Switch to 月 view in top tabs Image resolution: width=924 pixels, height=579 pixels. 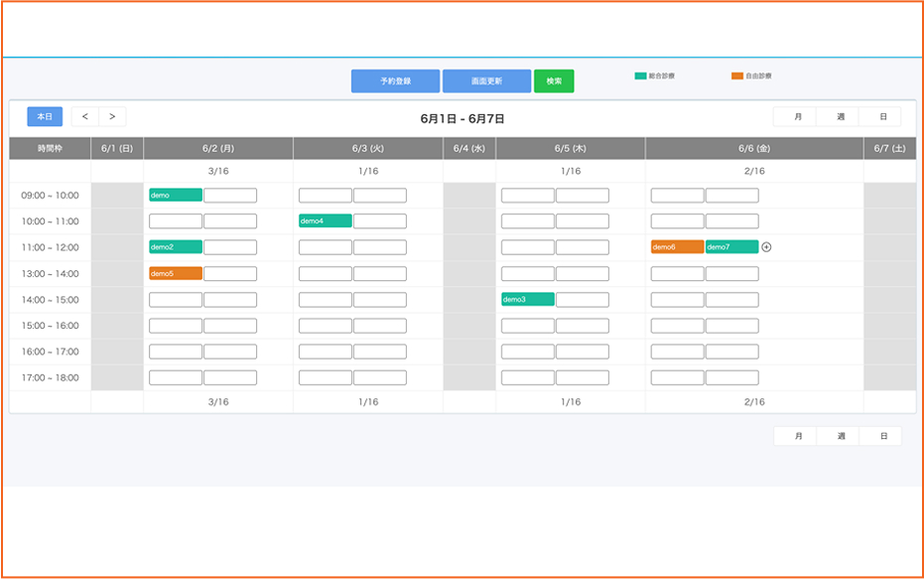[798, 117]
